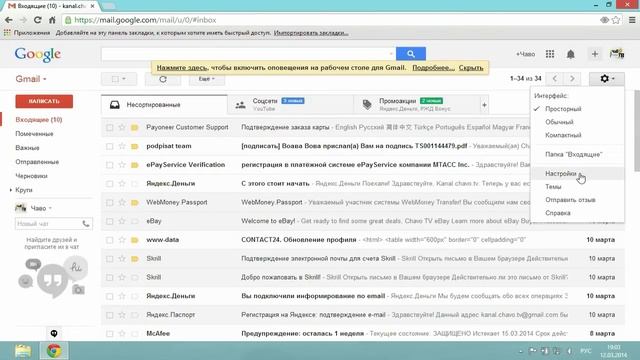Add a new inbox tab with plus
The image size is (640, 360).
tap(484, 105)
